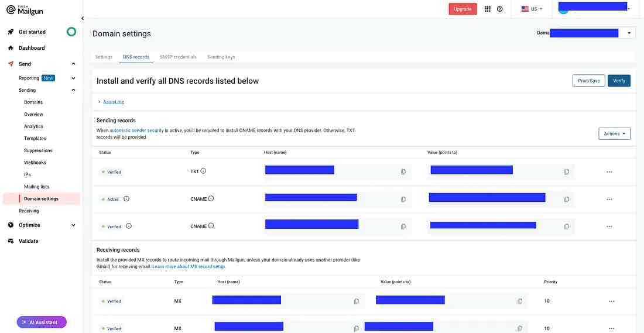Click the Sending records heading
644x333 pixels.
117,121
